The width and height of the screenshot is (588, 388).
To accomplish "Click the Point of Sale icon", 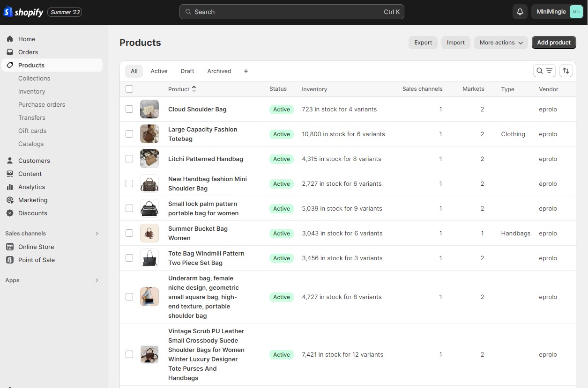I will (x=9, y=260).
